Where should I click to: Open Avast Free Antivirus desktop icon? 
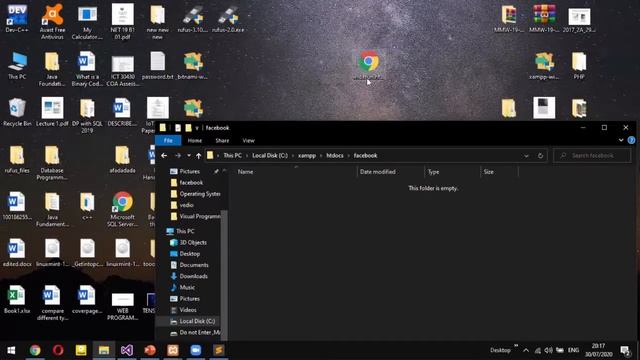point(52,21)
